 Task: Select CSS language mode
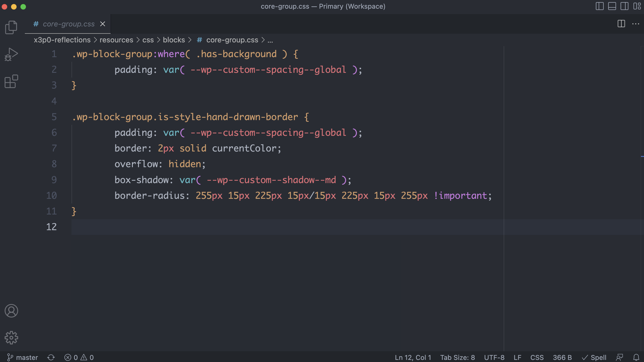pyautogui.click(x=537, y=358)
